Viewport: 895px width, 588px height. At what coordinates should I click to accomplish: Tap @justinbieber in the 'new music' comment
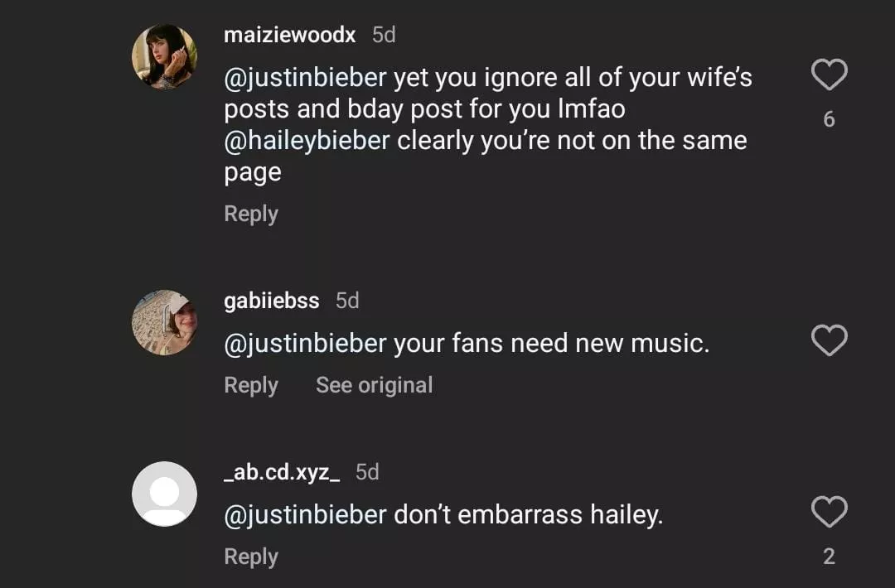pos(305,343)
